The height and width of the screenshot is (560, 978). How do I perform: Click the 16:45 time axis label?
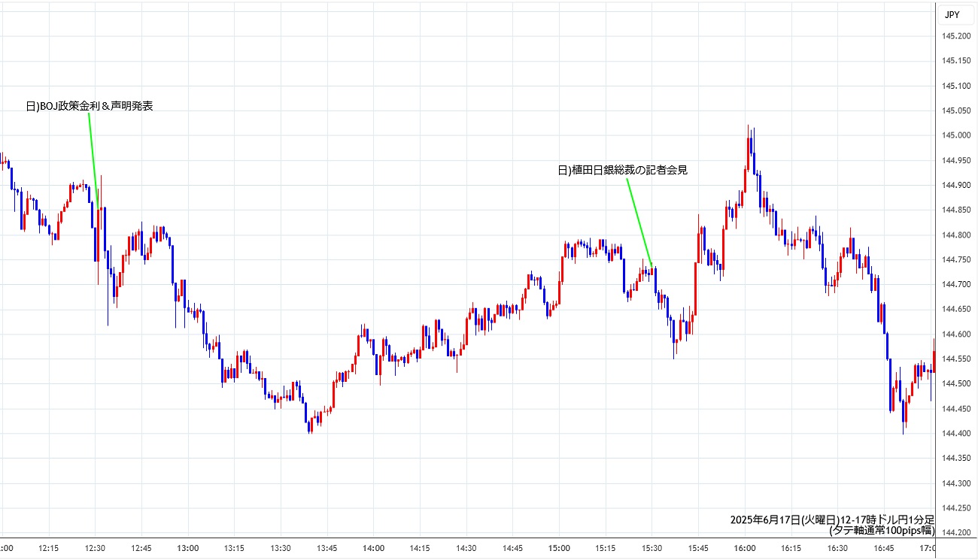pos(884,548)
